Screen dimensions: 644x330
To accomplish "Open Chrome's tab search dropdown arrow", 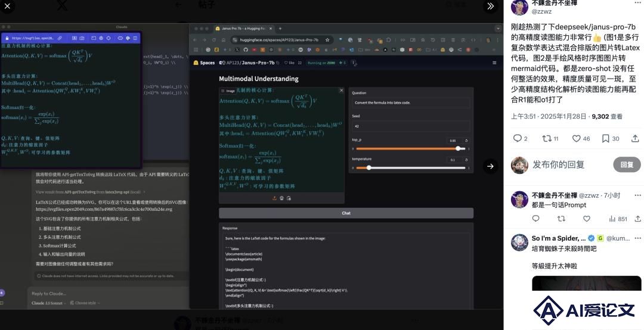I will pos(498,29).
